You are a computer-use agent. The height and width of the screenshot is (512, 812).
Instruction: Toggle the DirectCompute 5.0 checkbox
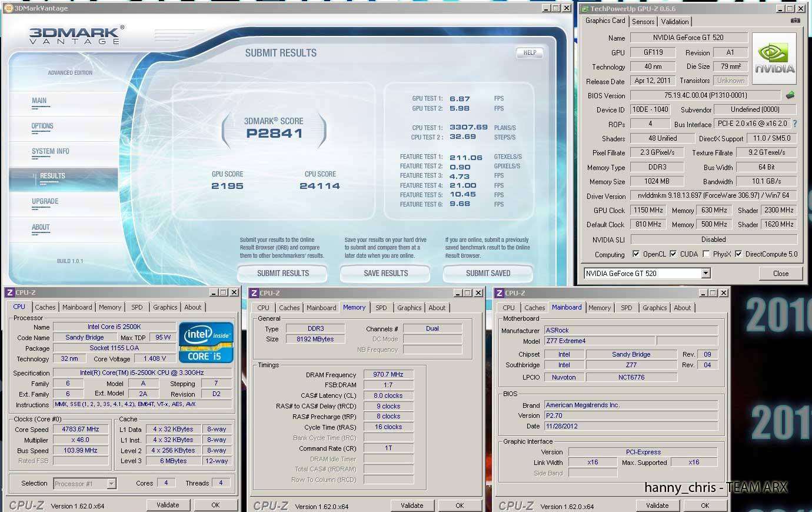[738, 254]
